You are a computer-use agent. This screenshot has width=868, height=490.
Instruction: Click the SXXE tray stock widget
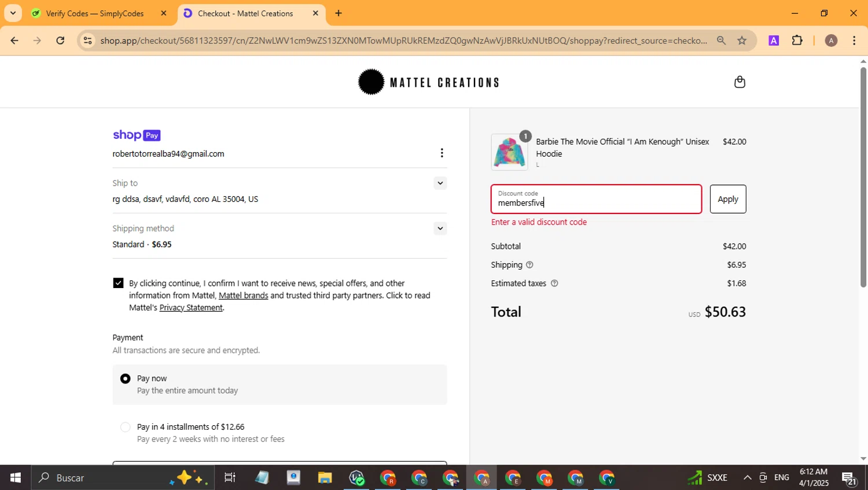707,478
